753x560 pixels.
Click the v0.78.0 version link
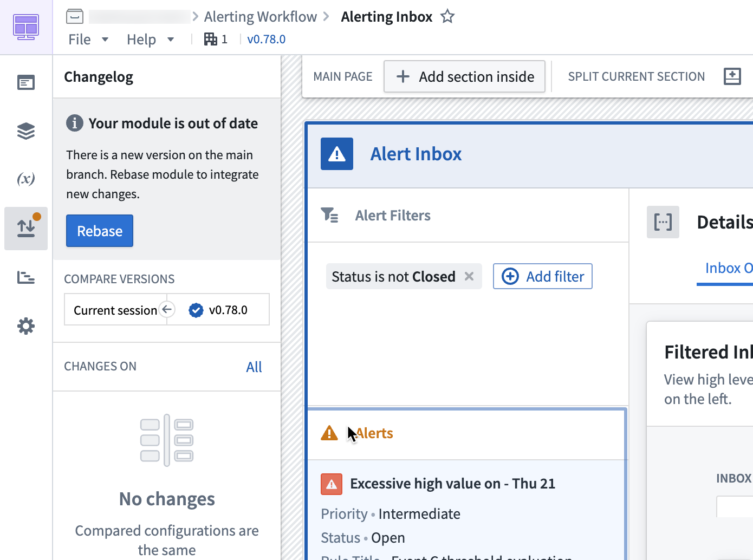pos(266,39)
